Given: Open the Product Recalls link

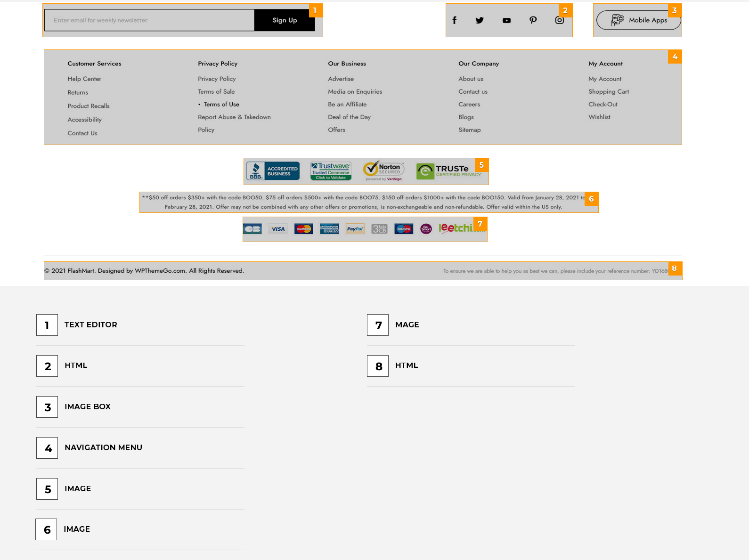Looking at the screenshot, I should pyautogui.click(x=89, y=106).
